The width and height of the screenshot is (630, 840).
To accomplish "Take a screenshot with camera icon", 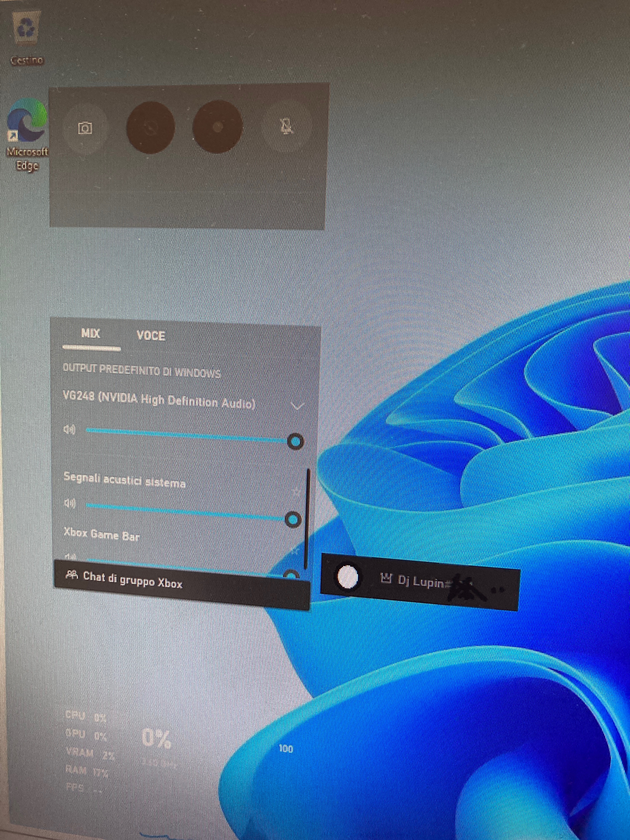I will click(x=85, y=128).
